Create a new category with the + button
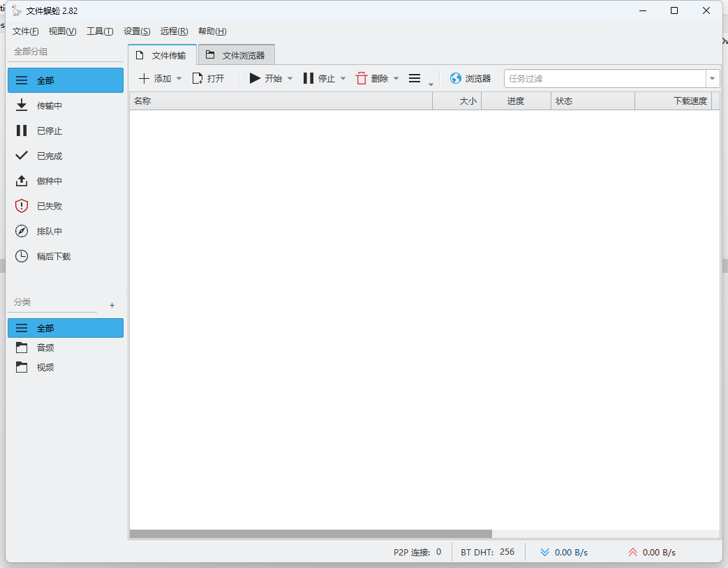The height and width of the screenshot is (568, 728). 112,305
